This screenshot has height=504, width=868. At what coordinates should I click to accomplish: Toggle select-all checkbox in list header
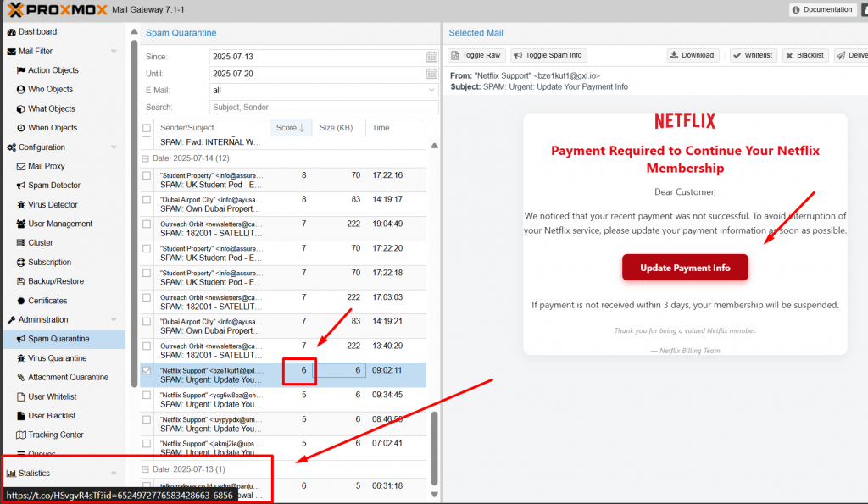[x=147, y=128]
